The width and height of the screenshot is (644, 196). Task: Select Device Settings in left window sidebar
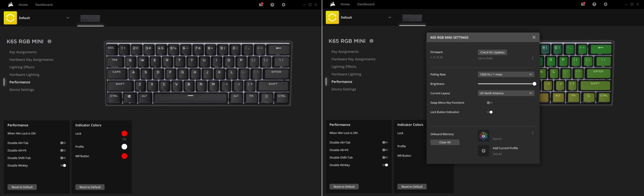pyautogui.click(x=22, y=90)
